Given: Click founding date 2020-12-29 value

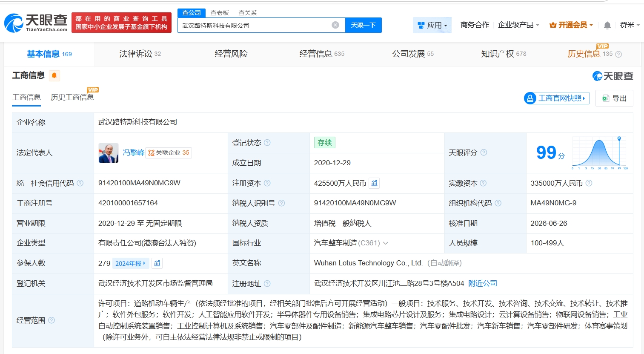Looking at the screenshot, I should coord(332,163).
